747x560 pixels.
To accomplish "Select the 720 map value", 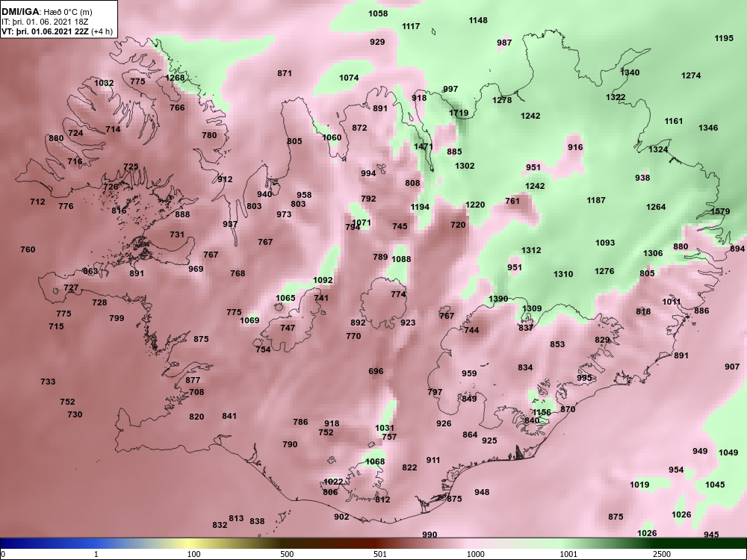I will point(458,225).
